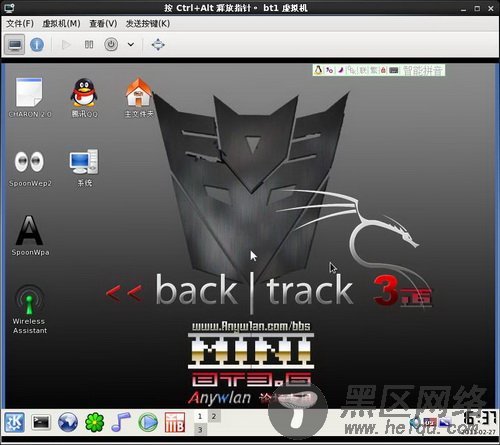Switch to virtual desktop 3
Screen dimensions: 500x445
point(200,429)
